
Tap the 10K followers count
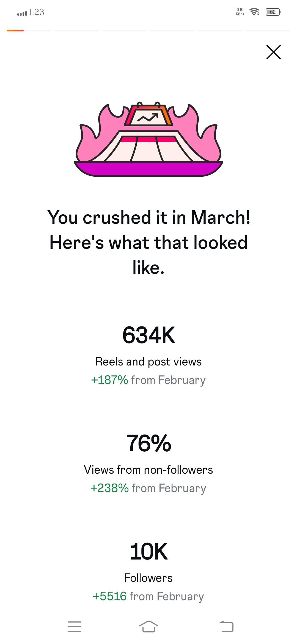pos(148,552)
